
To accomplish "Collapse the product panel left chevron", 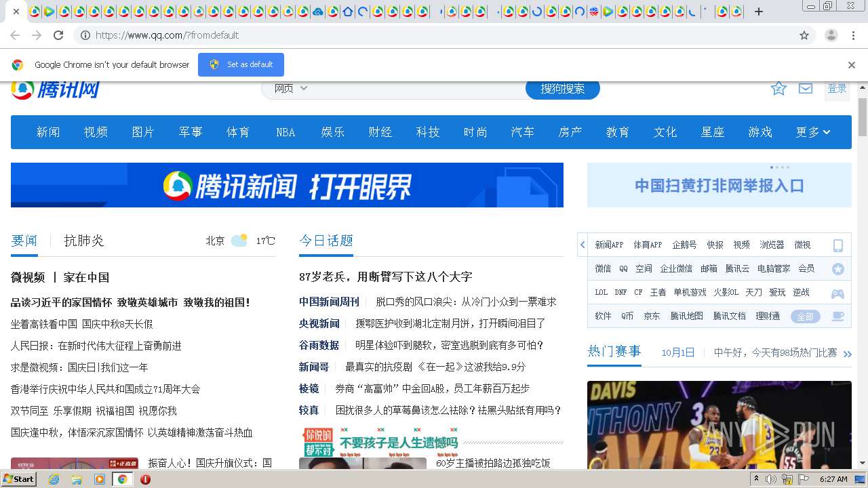I will tap(583, 245).
